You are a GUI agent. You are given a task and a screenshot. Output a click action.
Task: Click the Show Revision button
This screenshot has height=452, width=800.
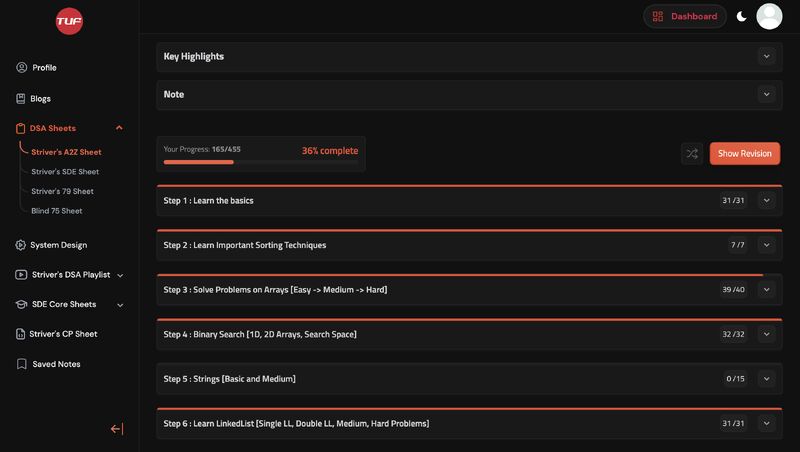(744, 153)
